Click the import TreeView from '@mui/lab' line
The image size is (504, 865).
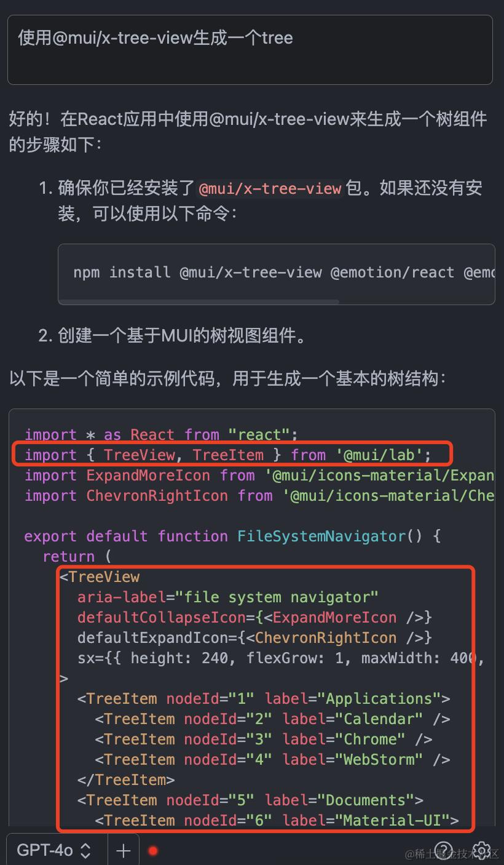(x=228, y=455)
